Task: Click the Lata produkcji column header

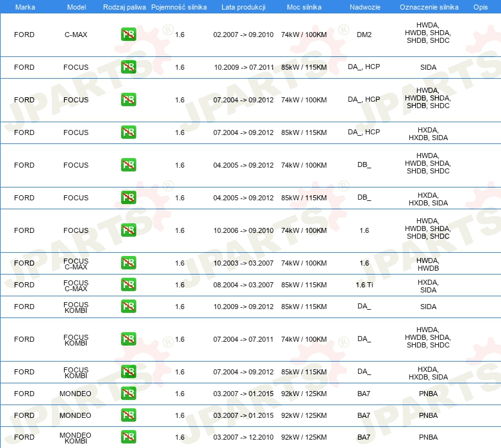Action: [x=243, y=7]
